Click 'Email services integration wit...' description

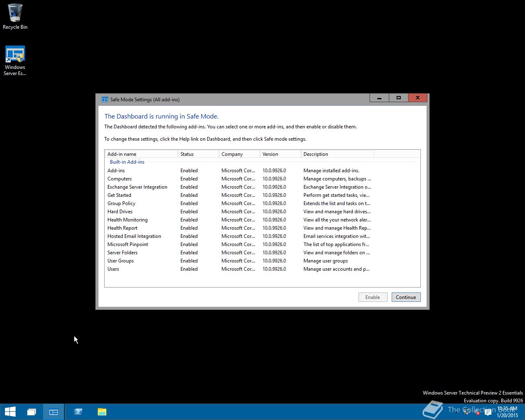(337, 236)
